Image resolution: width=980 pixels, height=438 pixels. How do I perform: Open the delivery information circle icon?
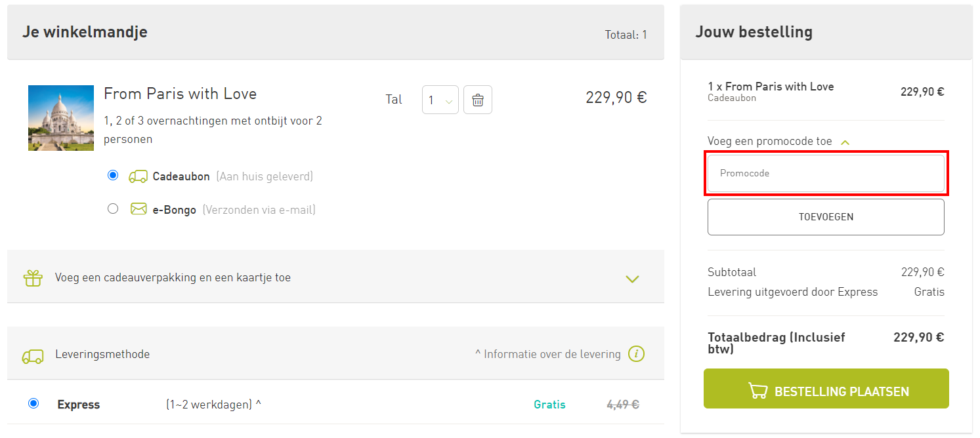636,354
